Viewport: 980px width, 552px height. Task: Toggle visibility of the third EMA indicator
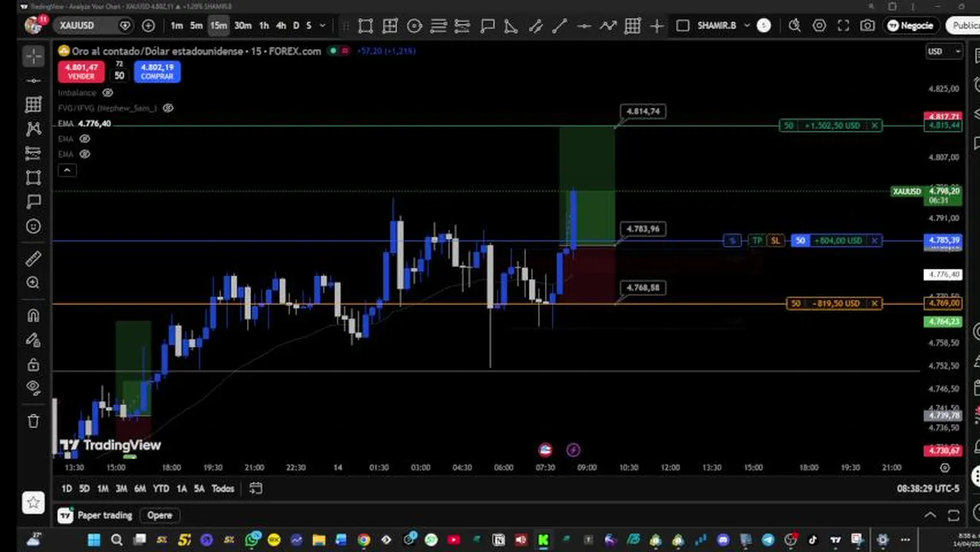(85, 154)
